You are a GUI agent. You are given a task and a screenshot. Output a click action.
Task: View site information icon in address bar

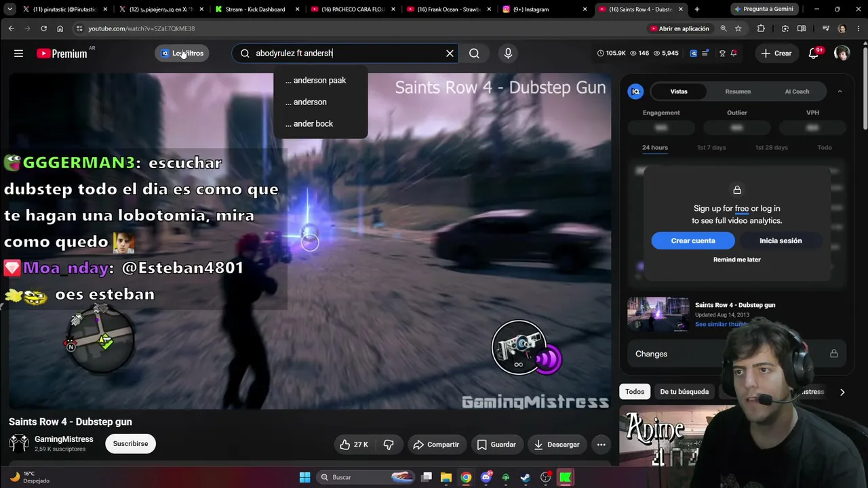pyautogui.click(x=79, y=28)
